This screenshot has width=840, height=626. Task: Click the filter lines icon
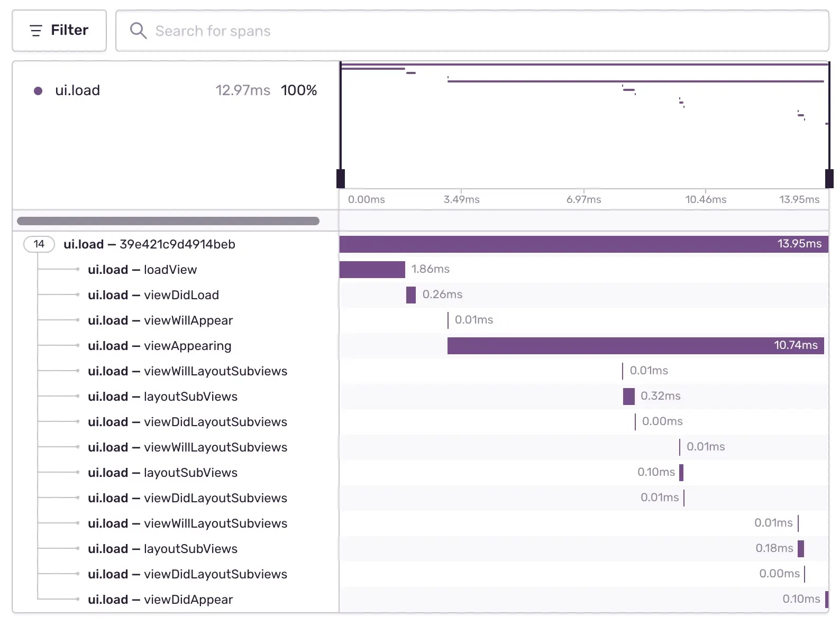[36, 31]
